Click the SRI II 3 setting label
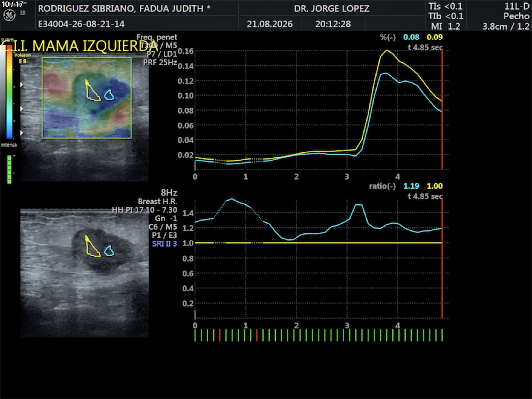The image size is (532, 399). pos(164,244)
